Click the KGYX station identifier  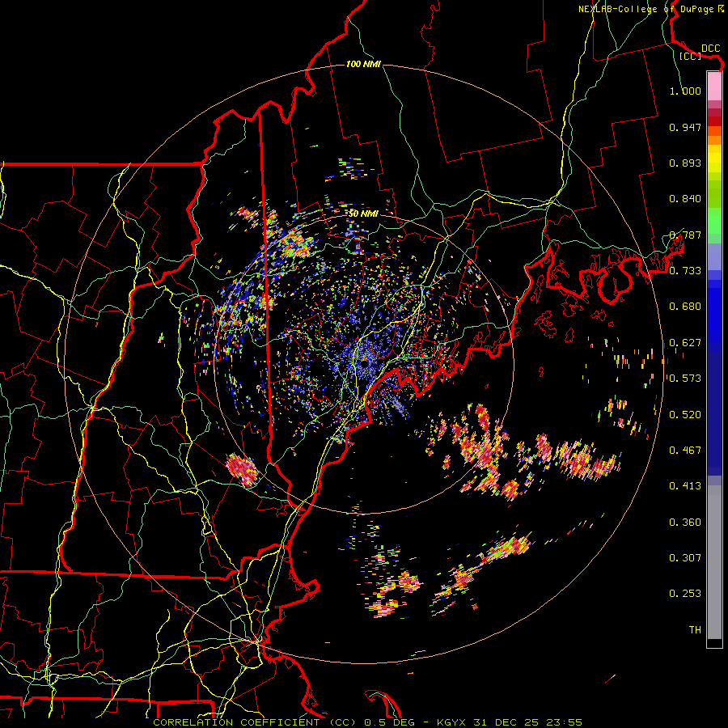click(452, 722)
